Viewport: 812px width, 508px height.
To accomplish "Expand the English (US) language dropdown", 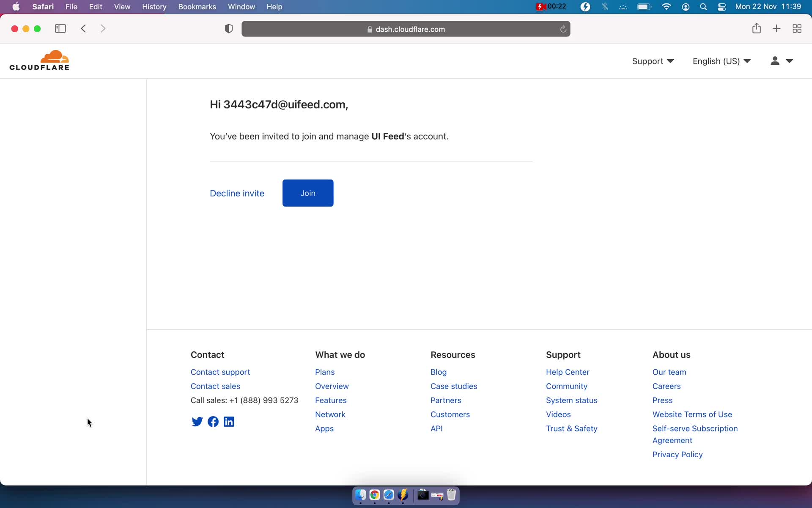I will coord(721,61).
